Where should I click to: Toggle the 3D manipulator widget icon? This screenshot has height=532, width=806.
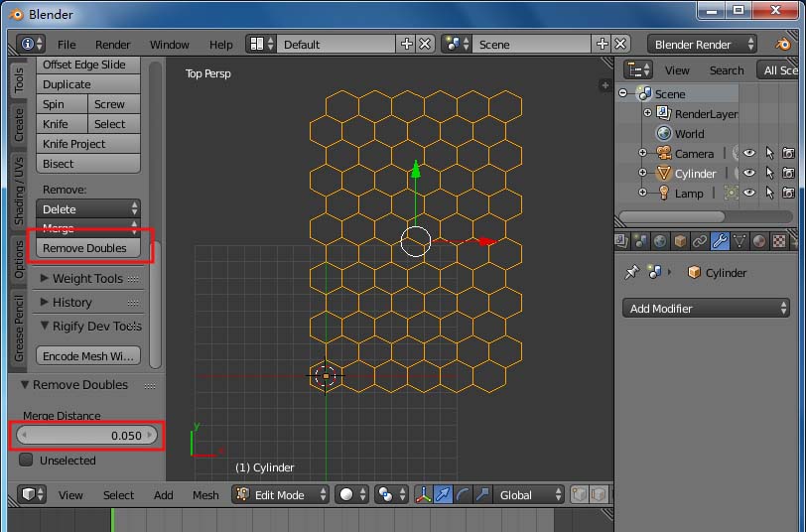click(x=423, y=495)
